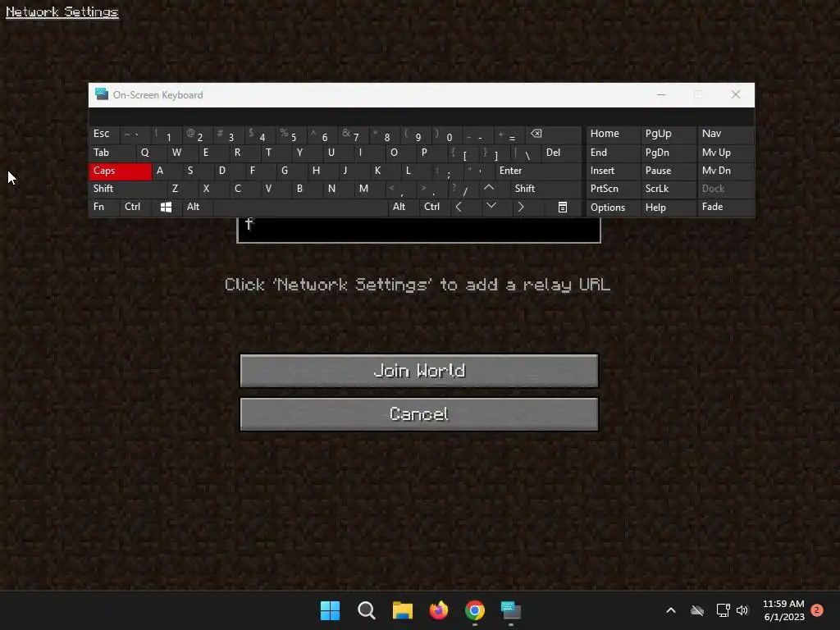Click the number 5 key
This screenshot has width=840, height=630.
coord(291,135)
